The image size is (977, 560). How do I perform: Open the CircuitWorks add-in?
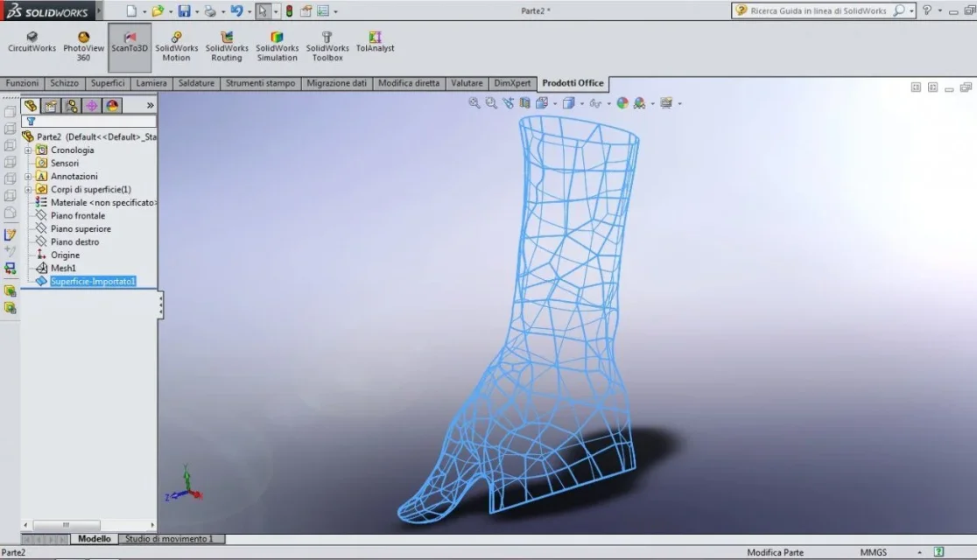[32, 42]
